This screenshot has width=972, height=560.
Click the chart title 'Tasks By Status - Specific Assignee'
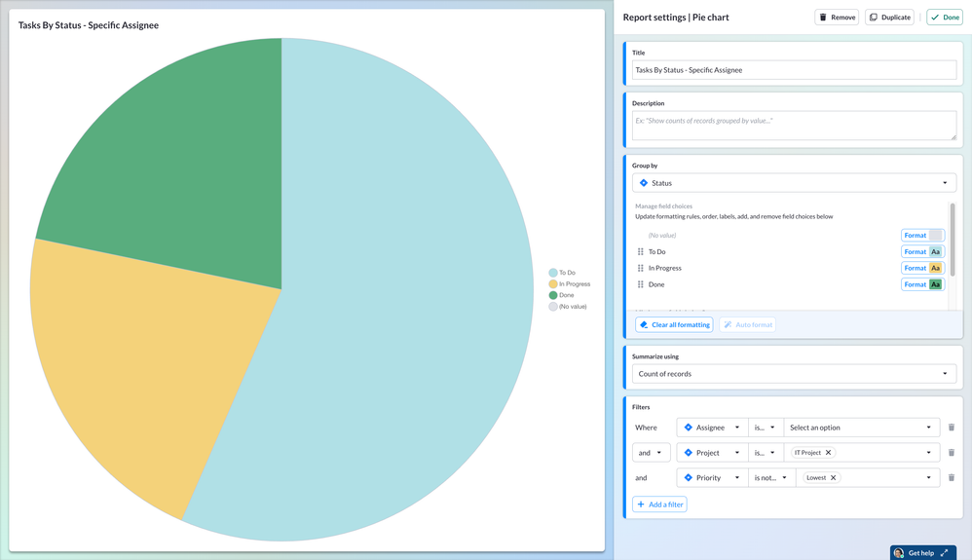(x=88, y=25)
